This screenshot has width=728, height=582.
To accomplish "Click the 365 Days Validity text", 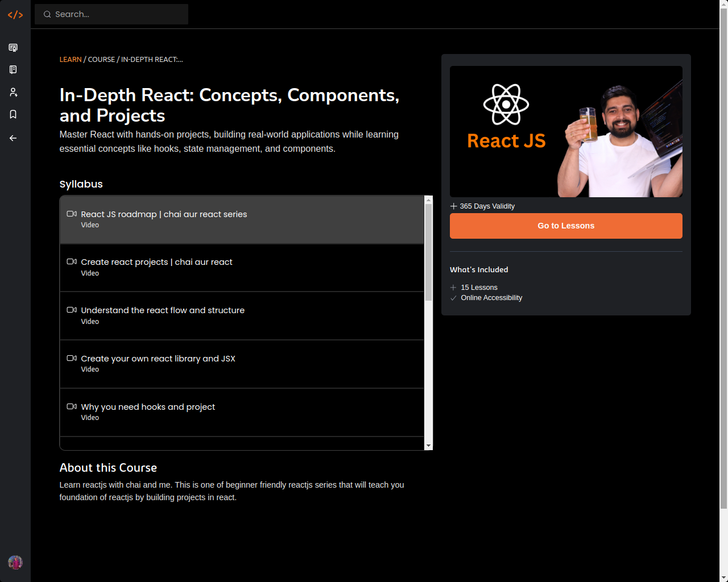I will (x=487, y=206).
